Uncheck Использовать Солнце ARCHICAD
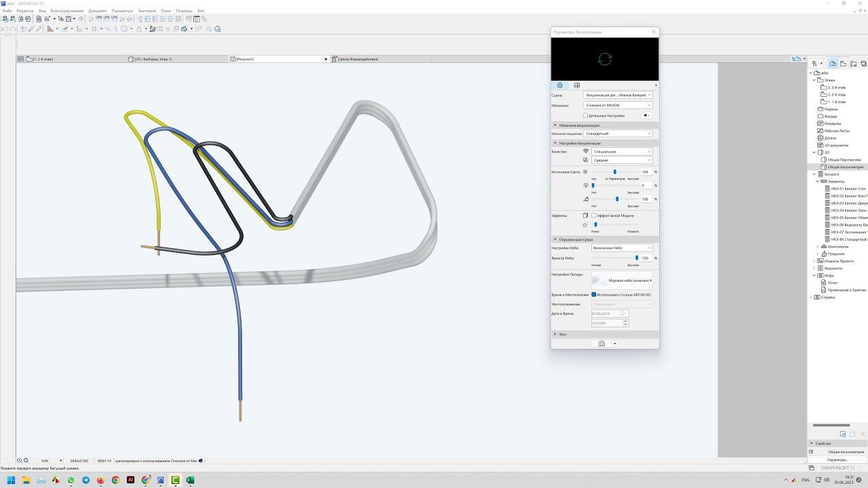This screenshot has width=868, height=488. point(594,295)
